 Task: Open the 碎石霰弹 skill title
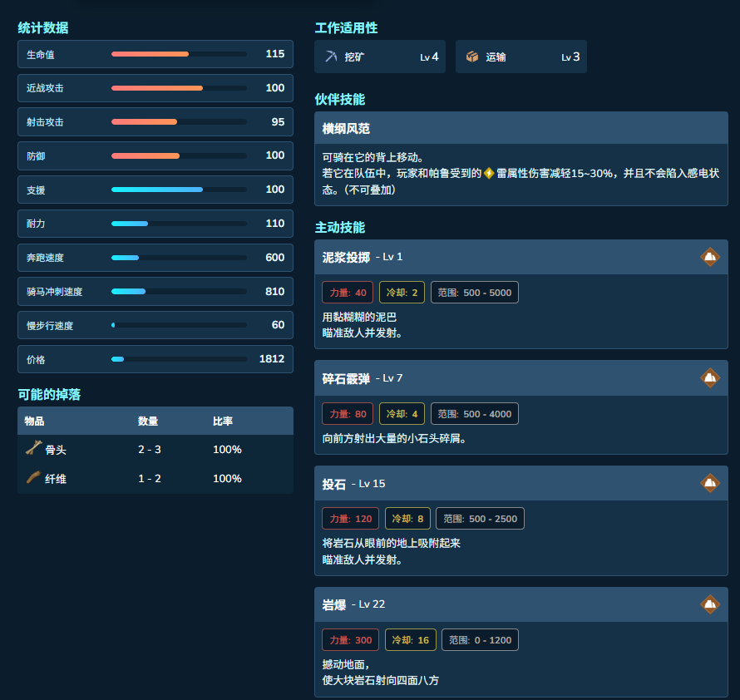(346, 378)
